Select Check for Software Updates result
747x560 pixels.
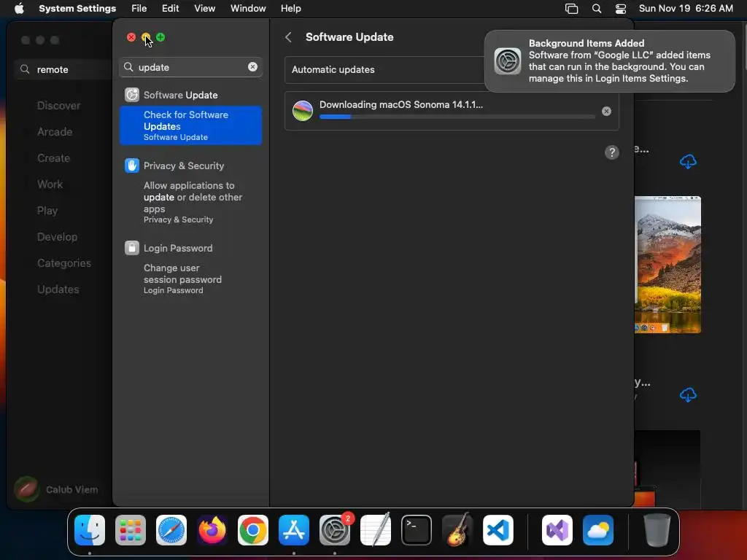coord(190,125)
